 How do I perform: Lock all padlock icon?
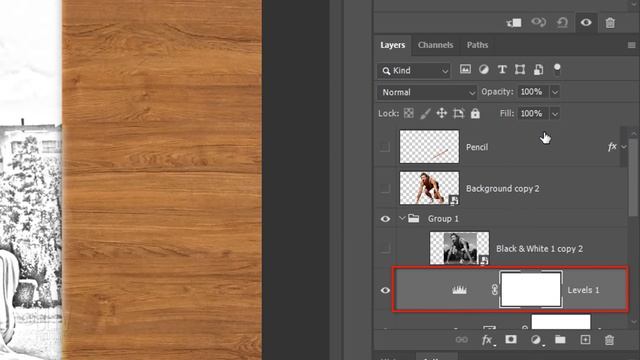pos(475,113)
